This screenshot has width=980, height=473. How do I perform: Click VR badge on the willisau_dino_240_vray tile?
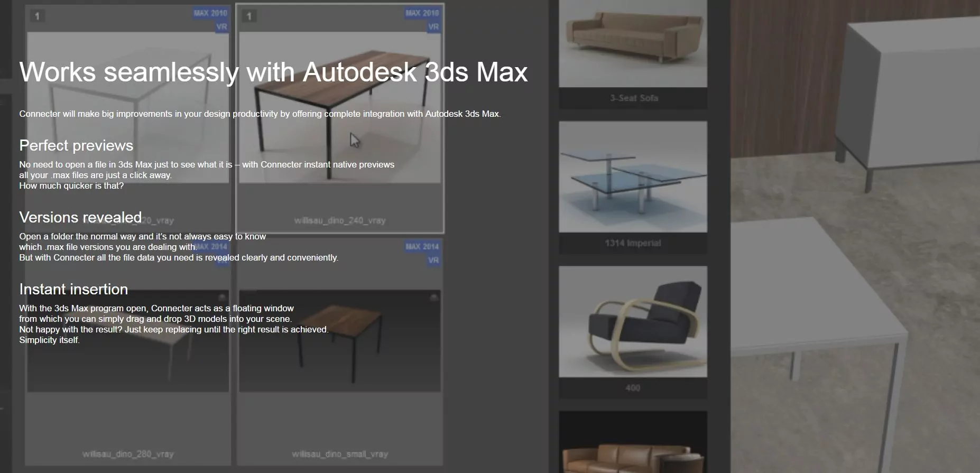pyautogui.click(x=433, y=27)
